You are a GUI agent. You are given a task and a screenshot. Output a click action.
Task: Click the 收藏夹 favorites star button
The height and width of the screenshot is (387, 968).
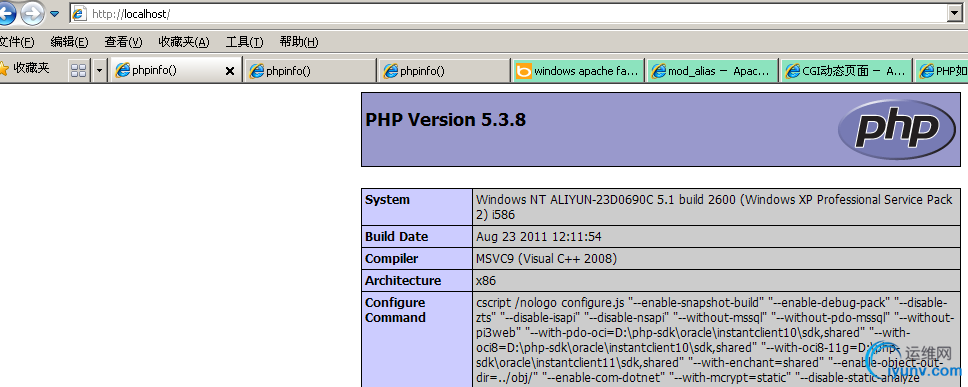click(x=25, y=69)
